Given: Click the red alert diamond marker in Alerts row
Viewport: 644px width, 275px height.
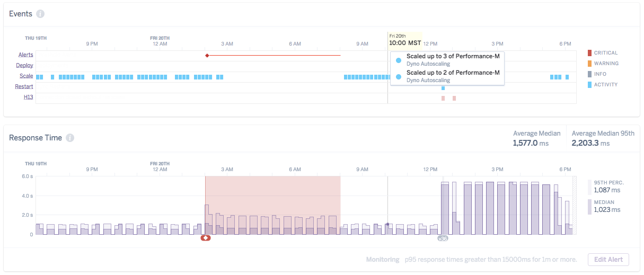Looking at the screenshot, I should click(x=207, y=55).
